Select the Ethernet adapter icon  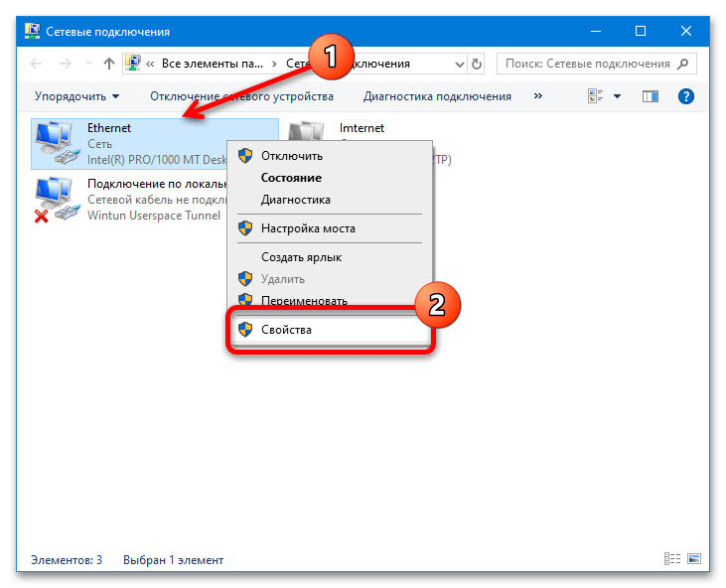[57, 144]
